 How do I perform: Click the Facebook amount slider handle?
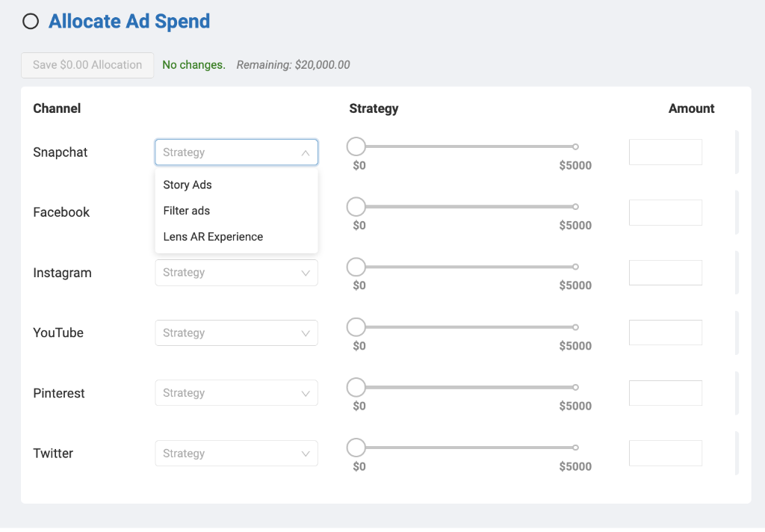point(356,207)
